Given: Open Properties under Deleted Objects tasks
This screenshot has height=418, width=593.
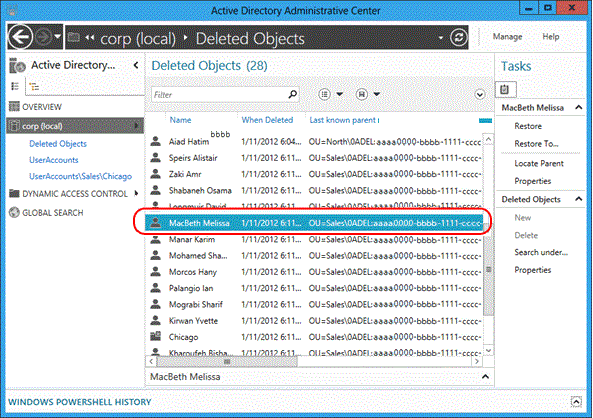Looking at the screenshot, I should click(x=532, y=270).
